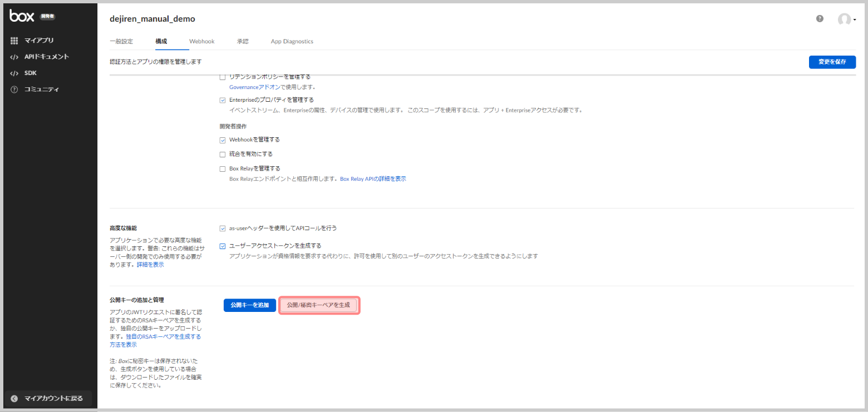The height and width of the screenshot is (412, 868).
Task: Open the App Diagnostics tab
Action: [292, 41]
